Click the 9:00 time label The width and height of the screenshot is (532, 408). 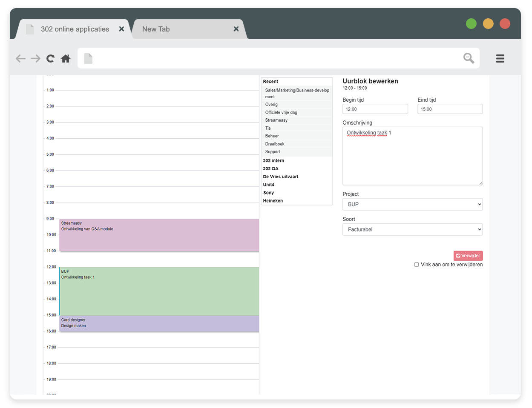[50, 219]
